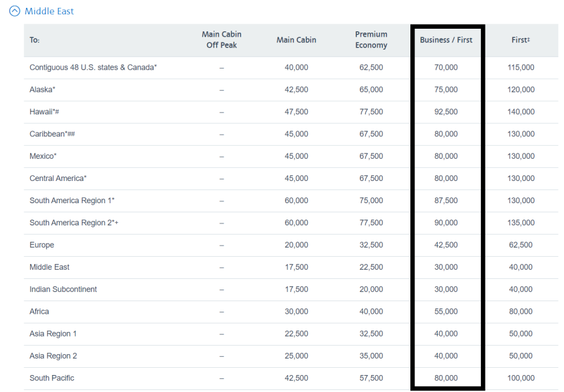
Task: Click South Pacific First value 100,000
Action: [x=520, y=378]
